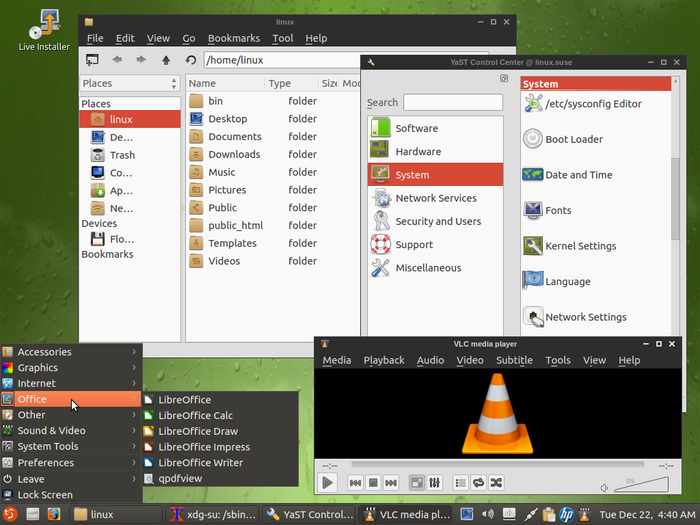The width and height of the screenshot is (700, 525).
Task: Toggle VLC shuffle random mode
Action: click(x=496, y=483)
